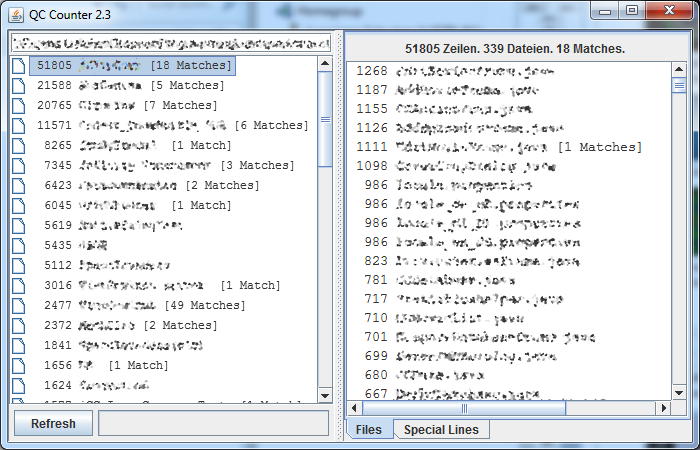Click the text field beside Refresh
Viewport: 700px width, 450px height.
coord(213,423)
